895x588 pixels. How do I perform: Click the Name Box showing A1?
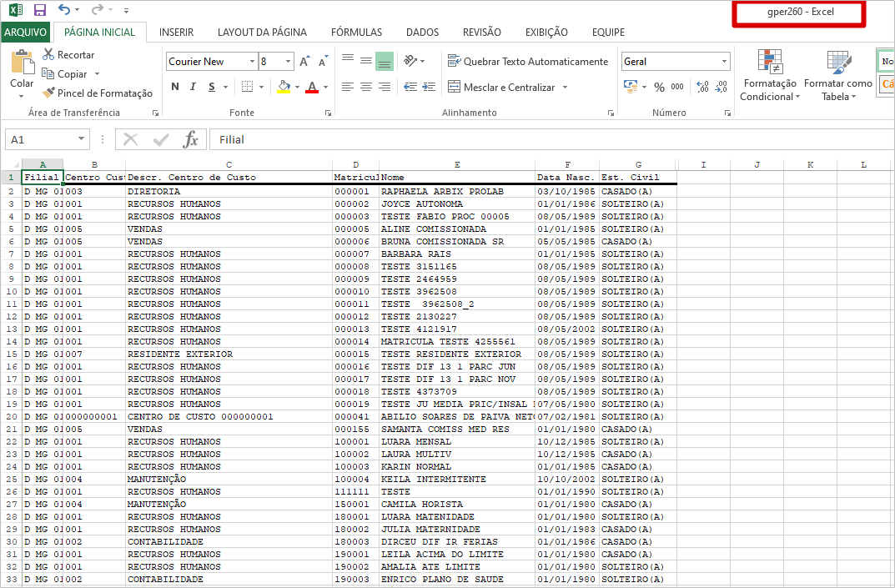[47, 139]
